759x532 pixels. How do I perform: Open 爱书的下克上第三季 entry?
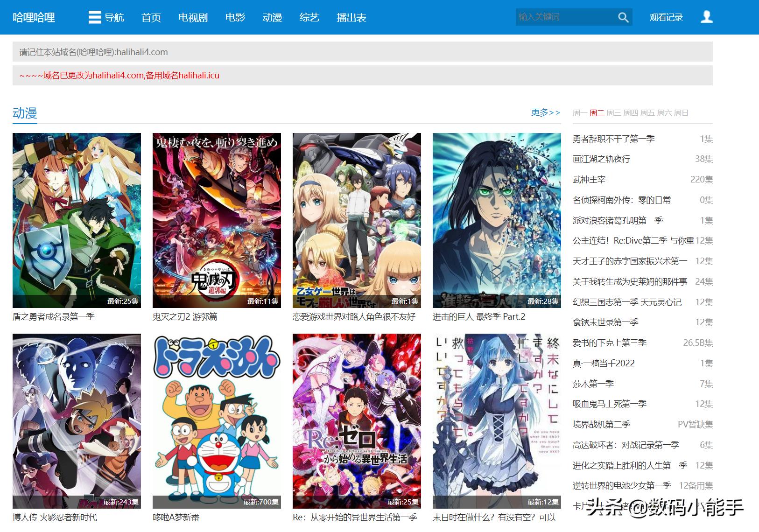(x=610, y=343)
